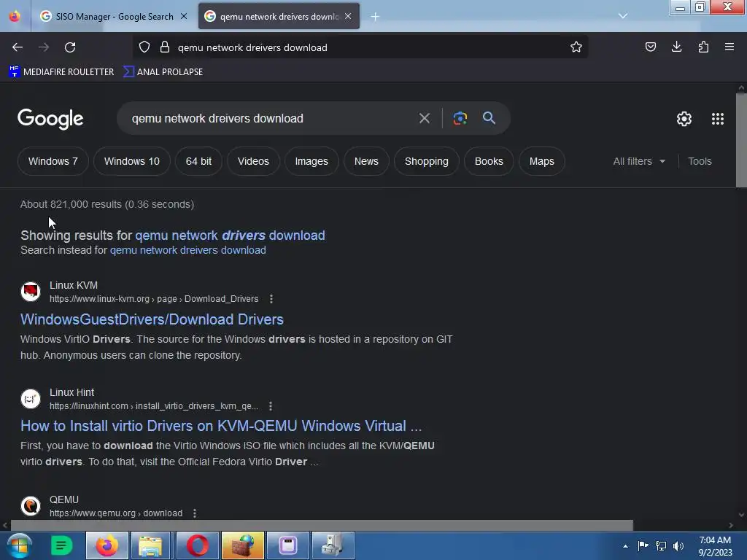Open the Google apps grid
The height and width of the screenshot is (560, 747).
(x=718, y=119)
